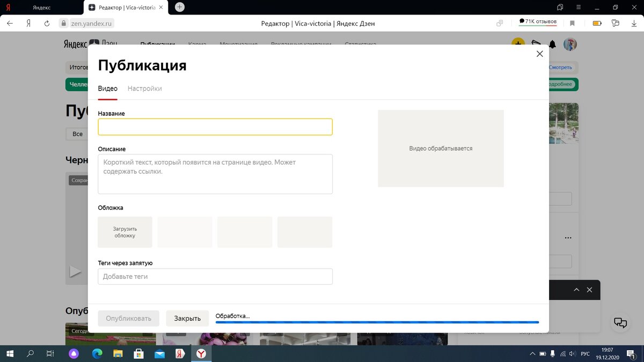The height and width of the screenshot is (362, 644).
Task: Go back with the browser back arrow
Action: tap(10, 23)
